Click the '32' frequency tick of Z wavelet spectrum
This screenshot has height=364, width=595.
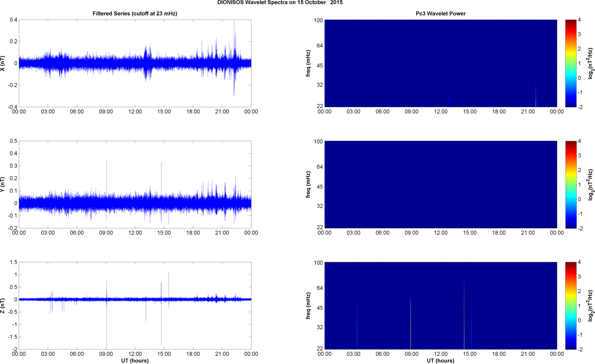point(319,327)
